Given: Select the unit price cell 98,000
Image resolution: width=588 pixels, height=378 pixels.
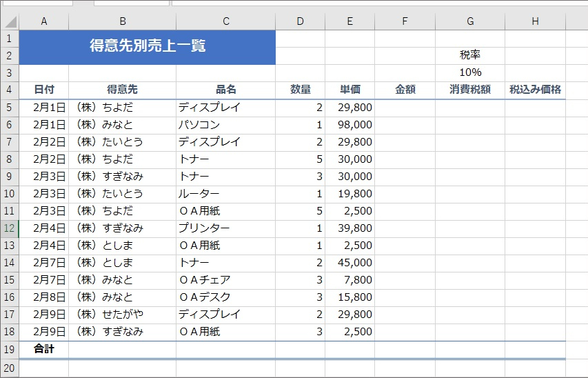Looking at the screenshot, I should click(349, 125).
